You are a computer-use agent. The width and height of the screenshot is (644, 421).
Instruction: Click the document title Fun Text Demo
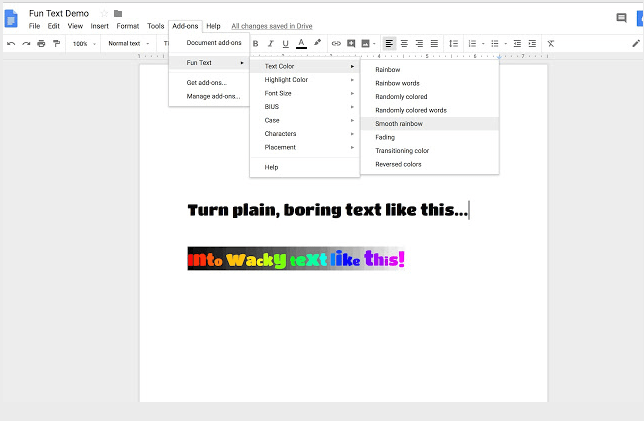[58, 13]
